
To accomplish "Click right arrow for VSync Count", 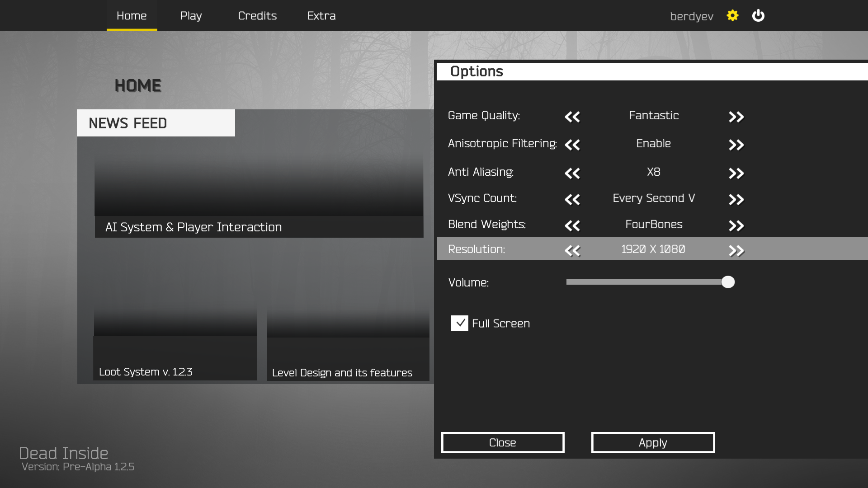I will point(736,198).
